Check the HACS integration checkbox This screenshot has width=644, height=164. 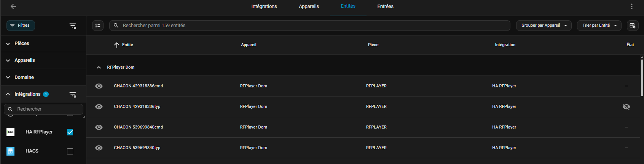(x=70, y=151)
